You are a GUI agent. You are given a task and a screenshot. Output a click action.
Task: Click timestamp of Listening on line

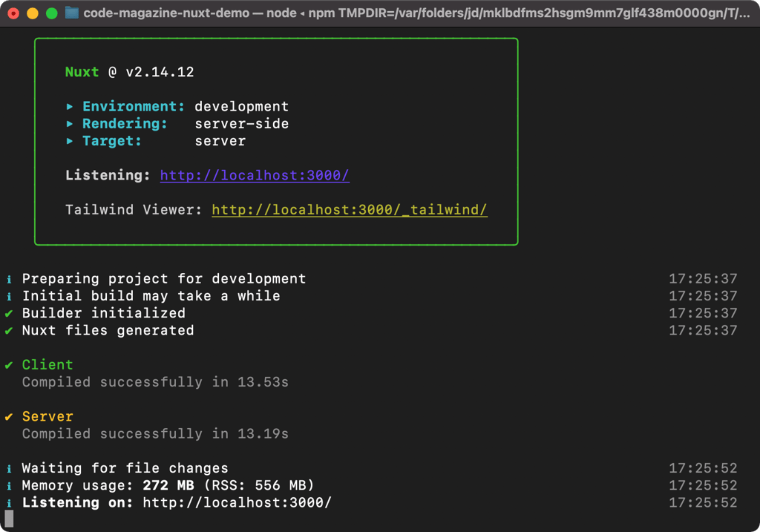point(703,502)
